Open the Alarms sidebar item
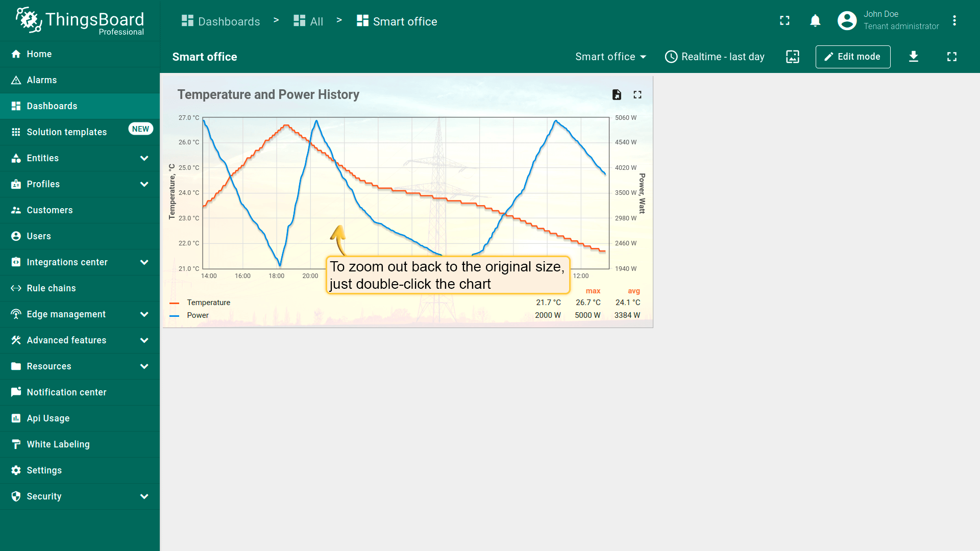The height and width of the screenshot is (551, 980). (80, 80)
